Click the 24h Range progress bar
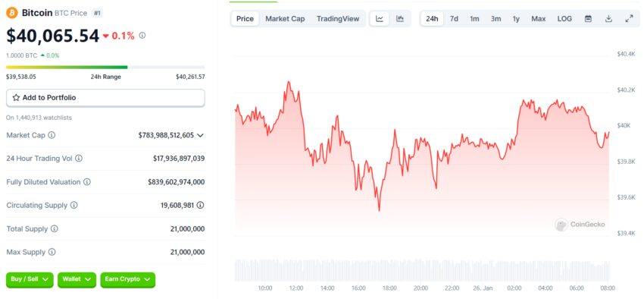Image resolution: width=644 pixels, height=299 pixels. click(105, 67)
